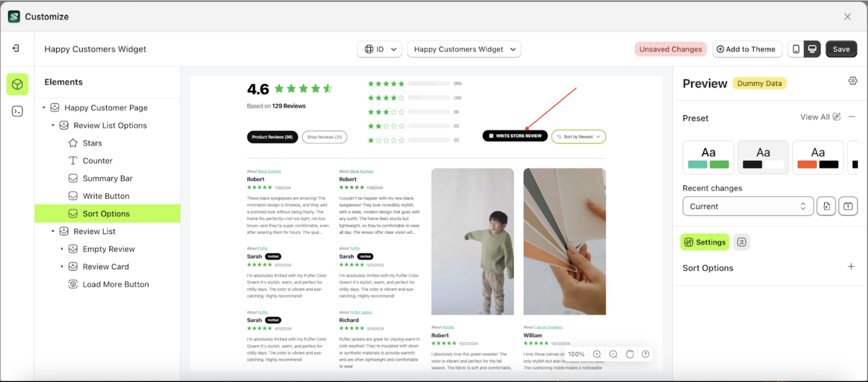Expand the Sort Options settings section
Screen dimensions: 868x382
851,267
